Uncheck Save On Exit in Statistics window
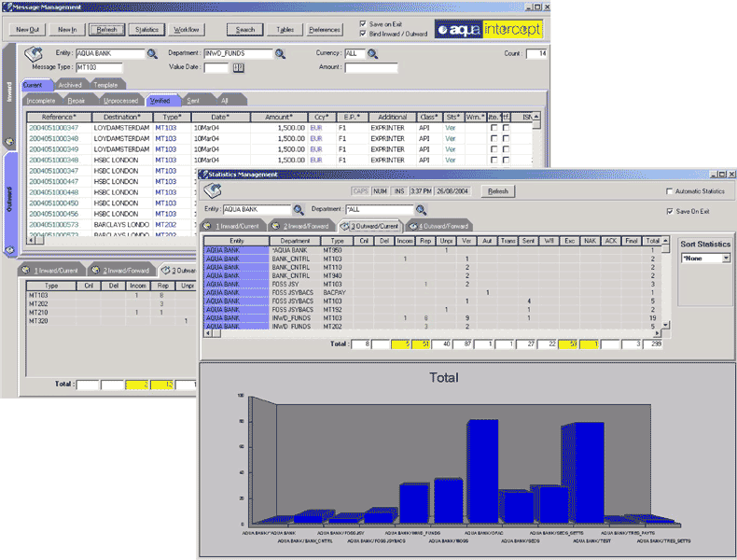This screenshot has width=737, height=560. pos(671,211)
